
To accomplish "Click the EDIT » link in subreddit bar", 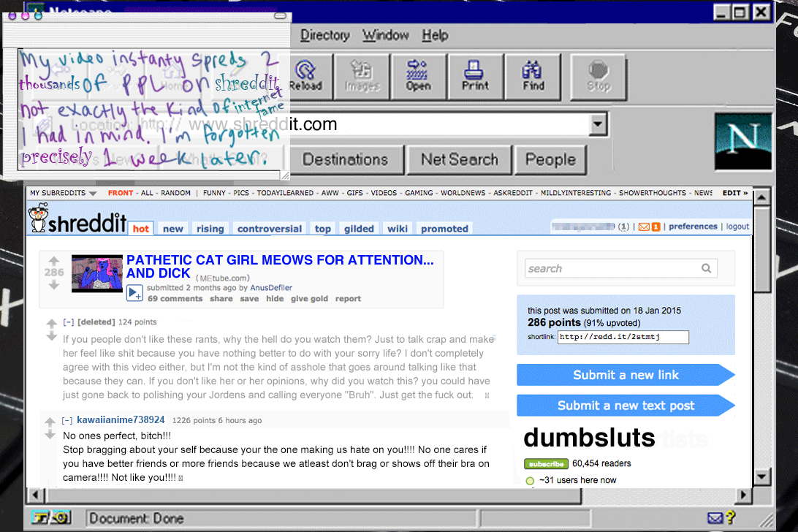I will [735, 193].
